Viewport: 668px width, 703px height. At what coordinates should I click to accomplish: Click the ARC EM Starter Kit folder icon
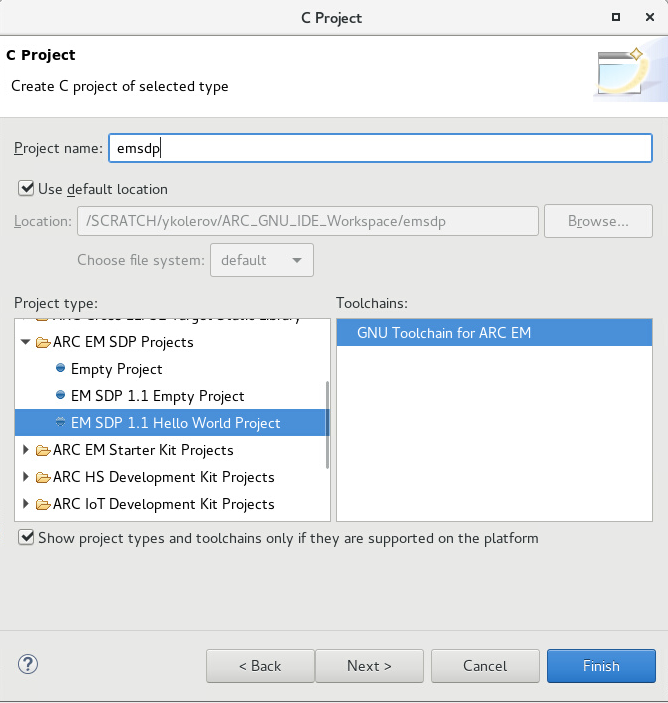pyautogui.click(x=43, y=450)
